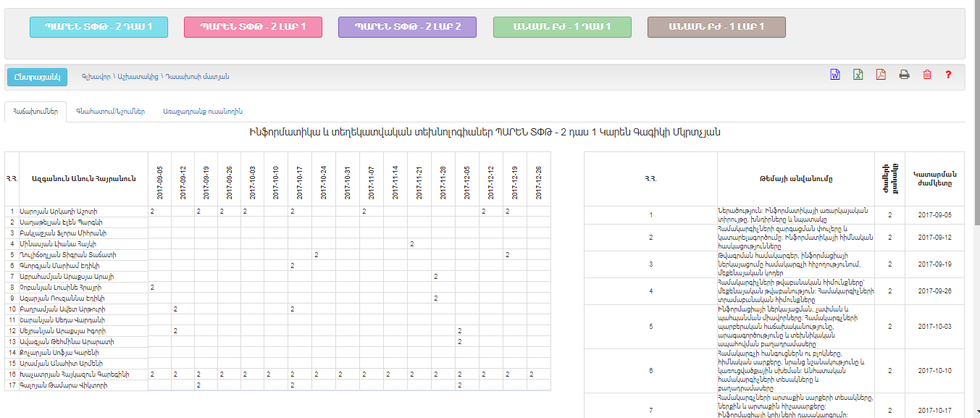Select the purple ՊԱՐԵՆ ՏՖԹ - 2 ԼԱԲ 2 button

[407, 27]
